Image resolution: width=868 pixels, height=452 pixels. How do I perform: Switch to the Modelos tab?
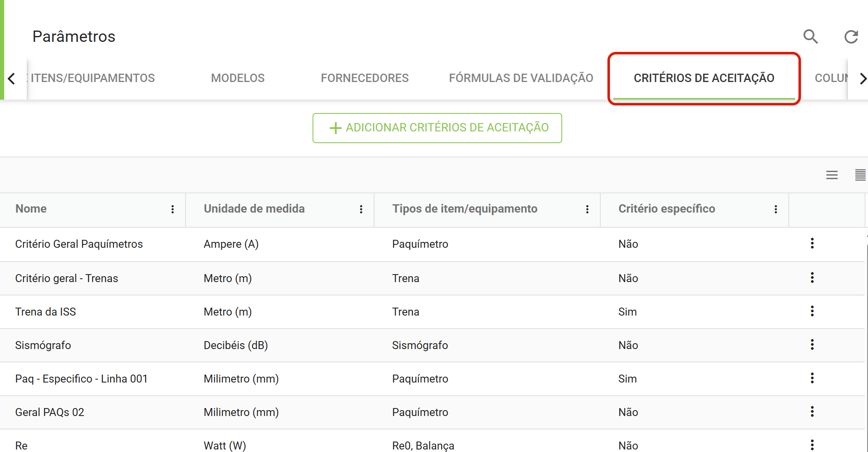(x=238, y=78)
